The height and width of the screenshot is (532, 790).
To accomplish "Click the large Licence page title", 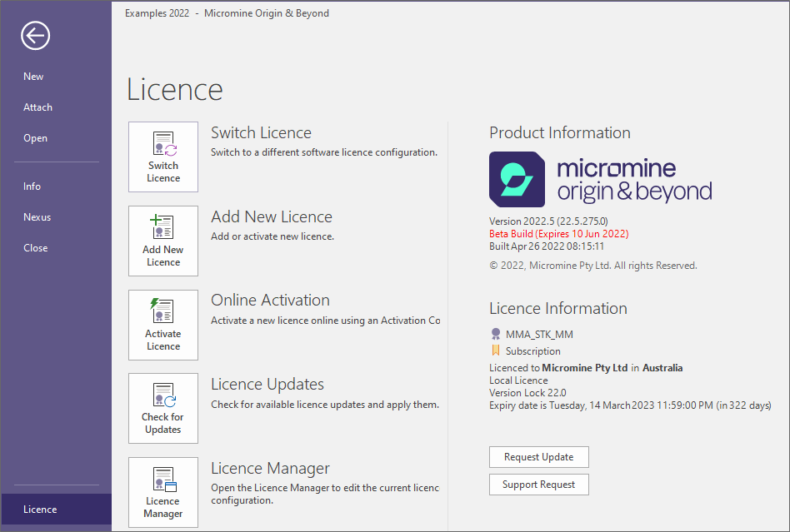I will tap(175, 90).
